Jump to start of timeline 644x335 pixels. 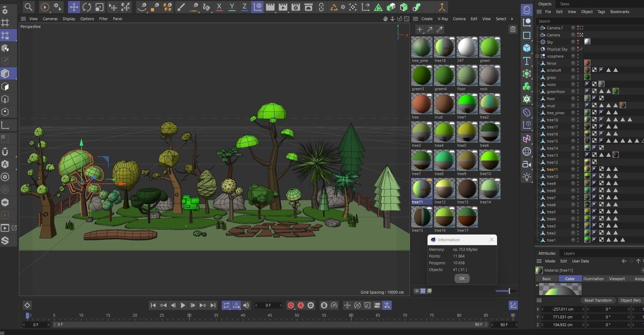153,305
